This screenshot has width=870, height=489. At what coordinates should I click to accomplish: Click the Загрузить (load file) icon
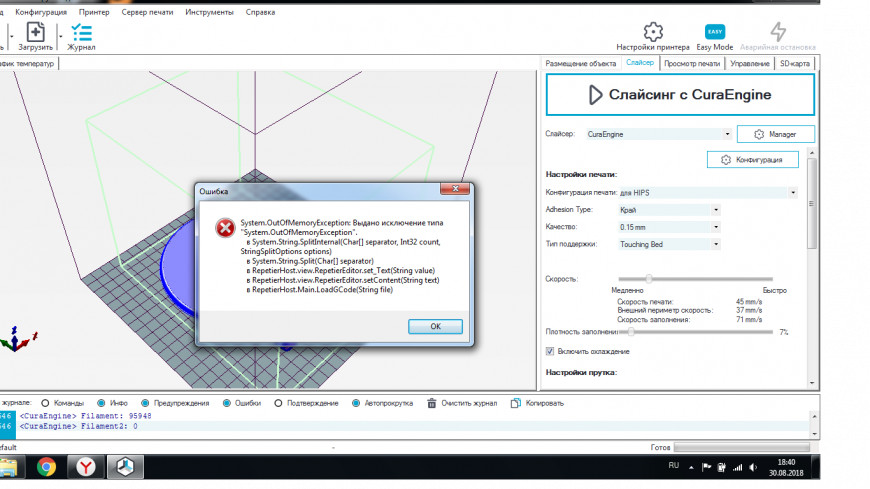click(36, 32)
